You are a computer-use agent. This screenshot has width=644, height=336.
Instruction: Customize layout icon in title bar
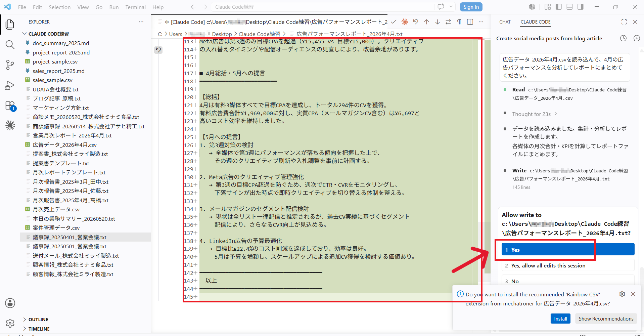point(548,7)
